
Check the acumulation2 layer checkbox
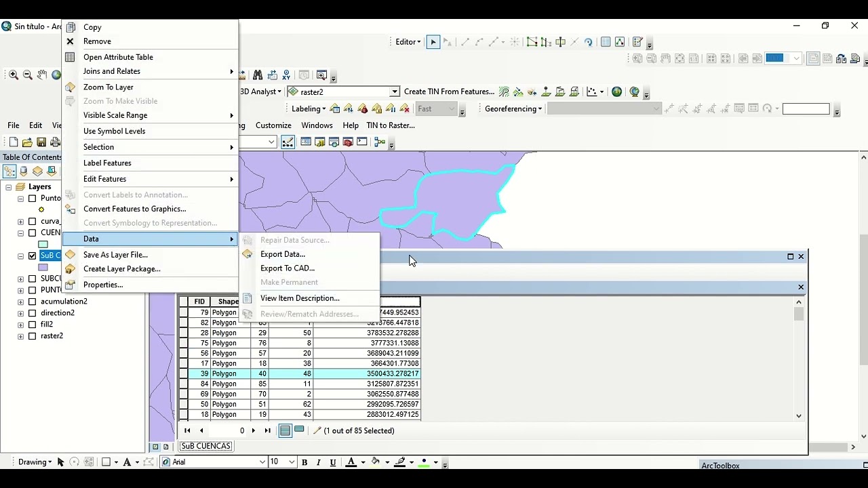point(32,302)
